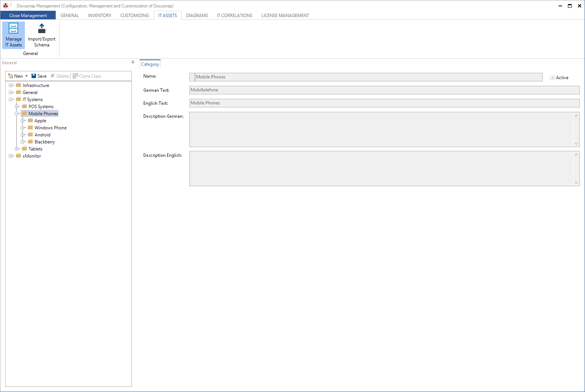
Task: Expand the POS Systems node
Action: point(17,106)
